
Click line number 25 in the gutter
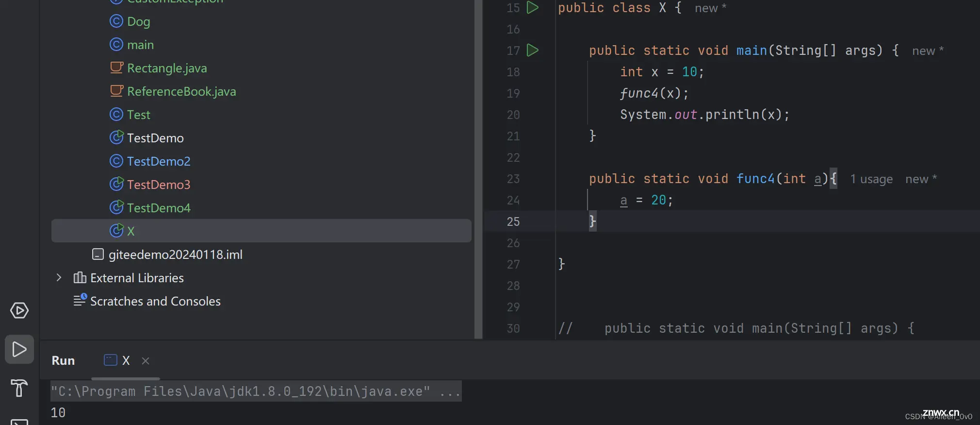pyautogui.click(x=513, y=221)
